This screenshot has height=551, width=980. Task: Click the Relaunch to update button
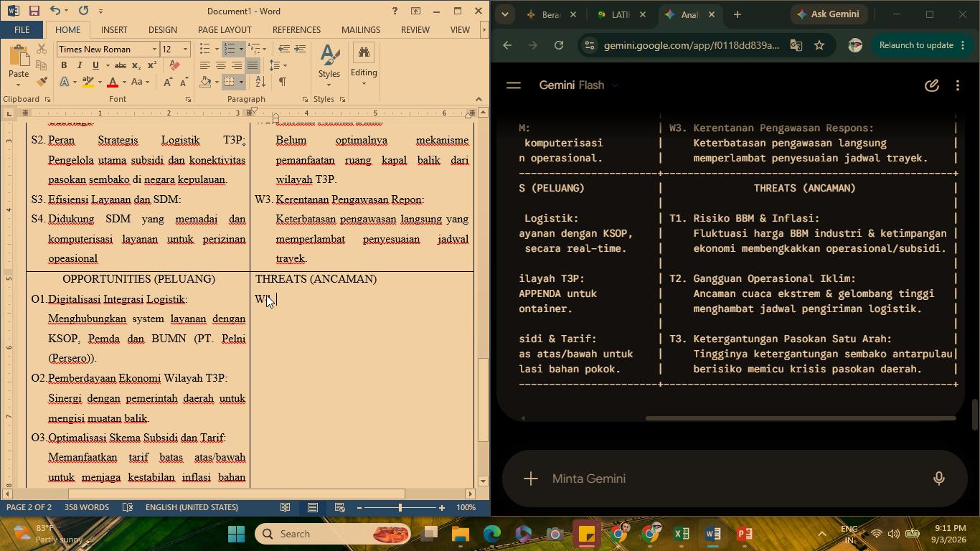click(916, 45)
